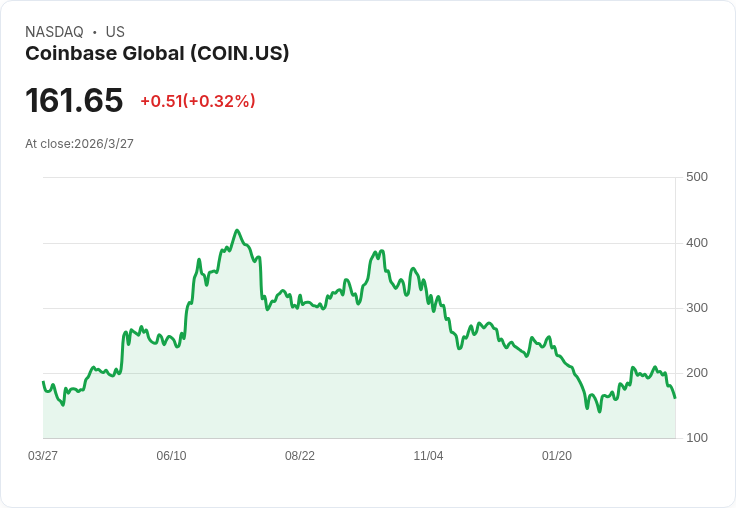
Task: Click the 200 y-axis price label
Action: [x=697, y=372]
